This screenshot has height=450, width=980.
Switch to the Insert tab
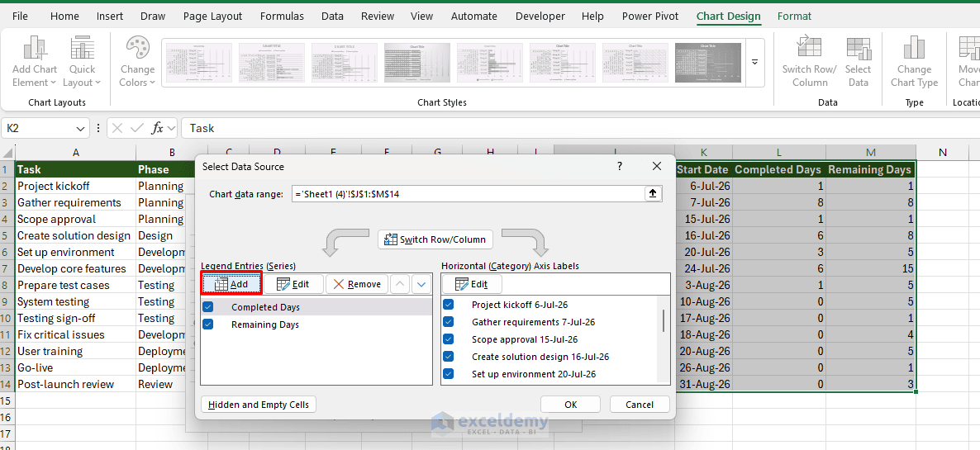[109, 17]
